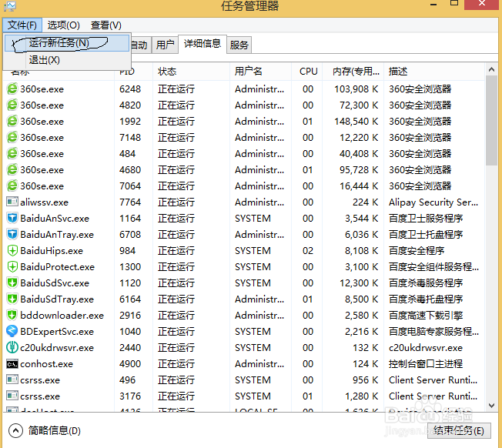Screen dimensions: 502x448
Task: Open the 文件(F) menu
Action: [22, 25]
